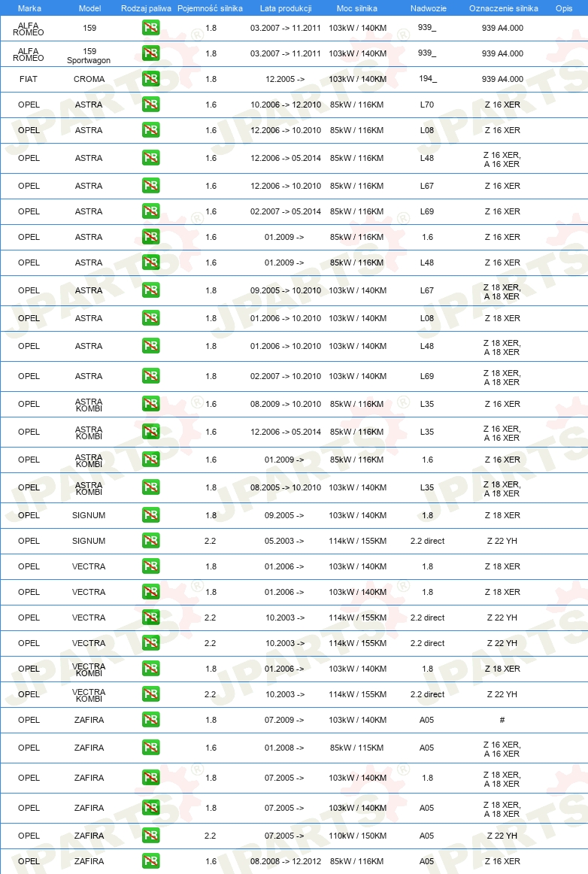The height and width of the screenshot is (874, 588).
Task: Click the L70 body code cell
Action: tap(427, 105)
